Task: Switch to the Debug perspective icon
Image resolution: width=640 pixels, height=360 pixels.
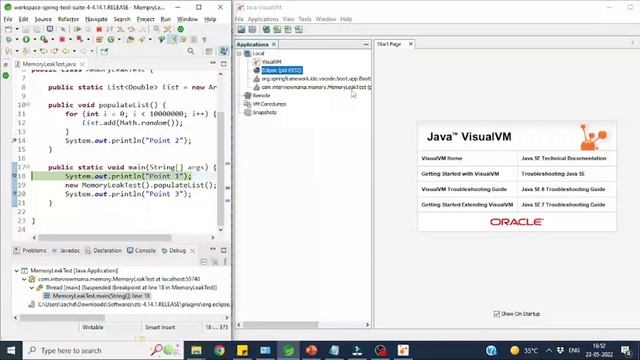Action: (x=224, y=51)
